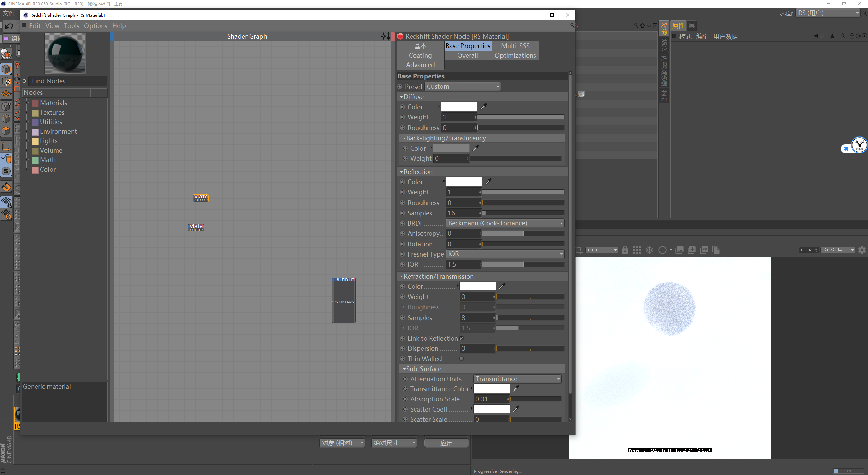
Task: Open the Fresnel Type IOR dropdown
Action: [505, 254]
